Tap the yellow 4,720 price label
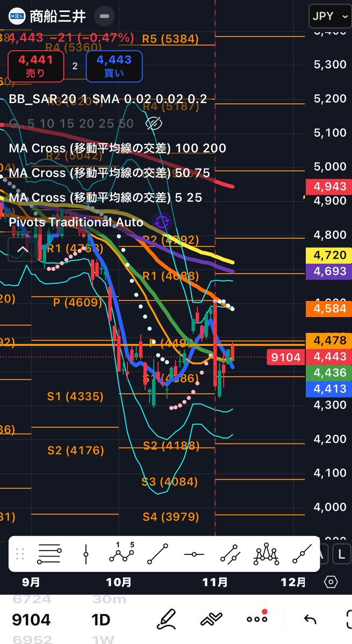The width and height of the screenshot is (352, 644). tap(328, 255)
